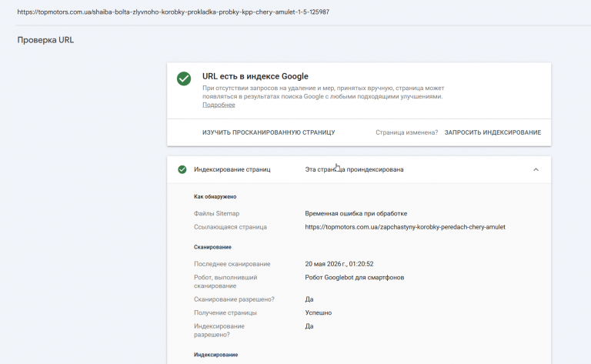Click 'Эта страница проиндексирована' status text
591x364 pixels.
tap(354, 169)
